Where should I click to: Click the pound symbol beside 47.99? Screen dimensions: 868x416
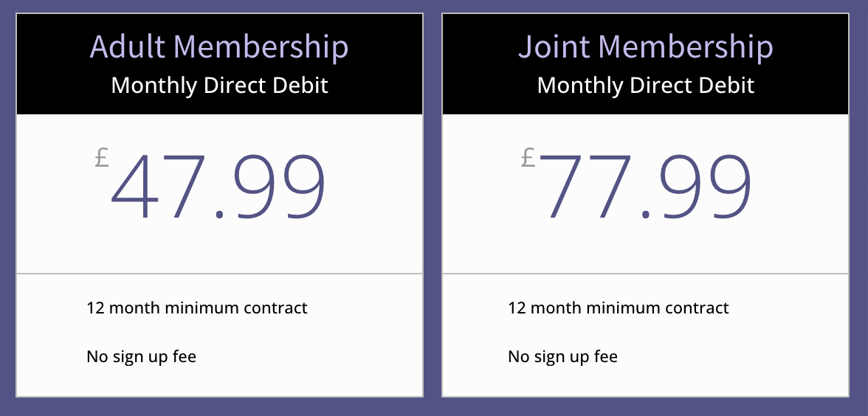102,158
